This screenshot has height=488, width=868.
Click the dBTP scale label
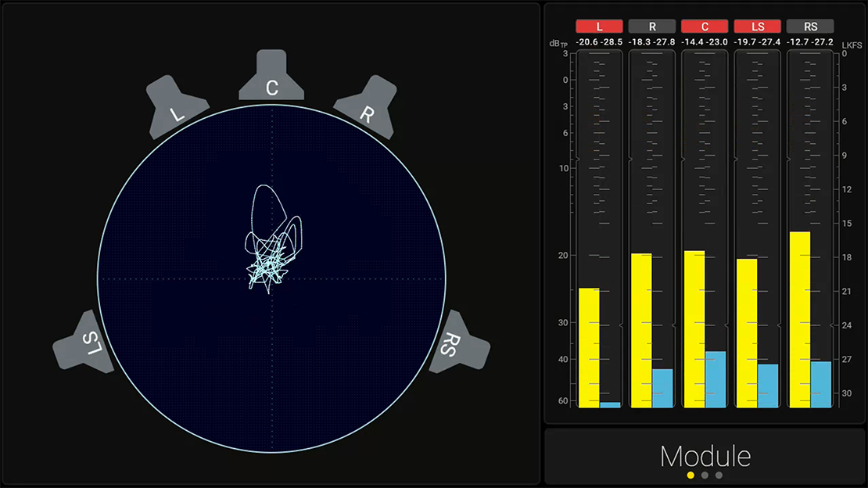pos(558,43)
